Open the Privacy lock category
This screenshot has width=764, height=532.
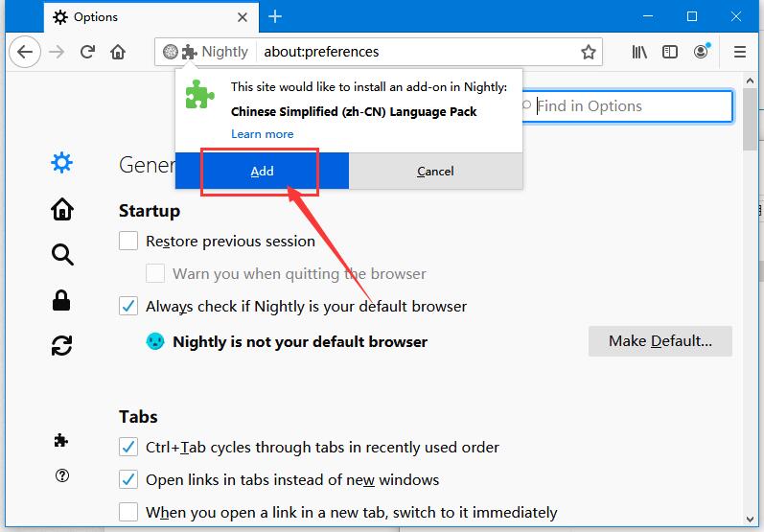61,300
